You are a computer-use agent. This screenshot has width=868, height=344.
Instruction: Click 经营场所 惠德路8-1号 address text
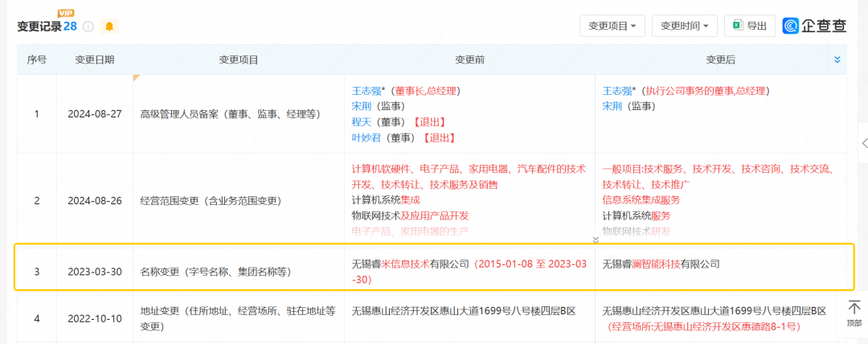click(x=703, y=327)
